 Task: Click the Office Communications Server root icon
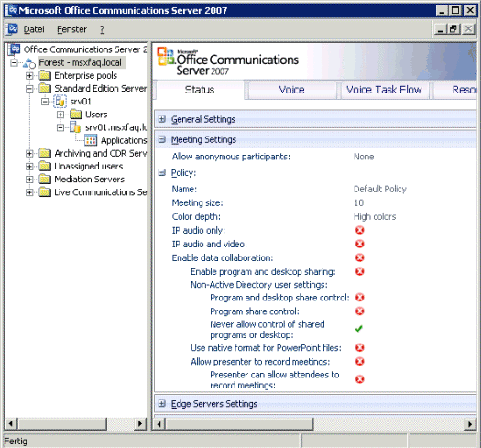click(x=15, y=49)
